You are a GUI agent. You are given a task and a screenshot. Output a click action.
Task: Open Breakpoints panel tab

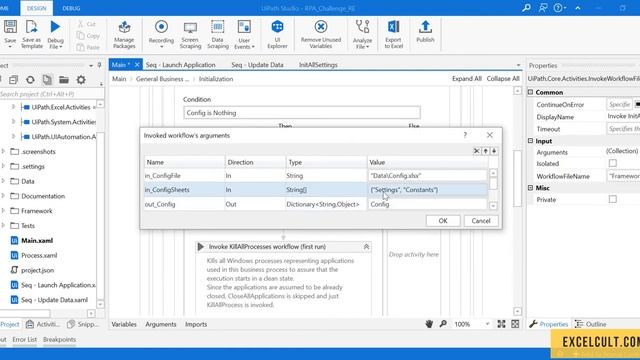[x=59, y=340]
